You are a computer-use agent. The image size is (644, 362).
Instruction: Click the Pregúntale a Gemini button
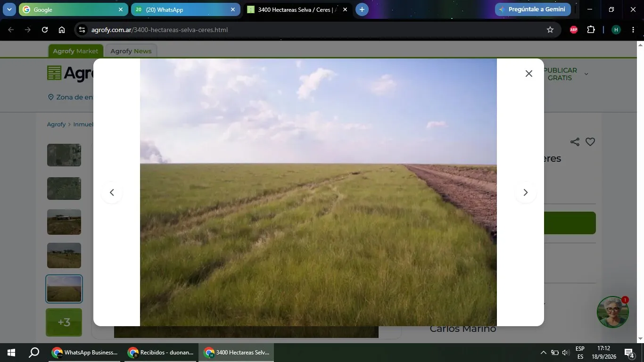click(533, 9)
